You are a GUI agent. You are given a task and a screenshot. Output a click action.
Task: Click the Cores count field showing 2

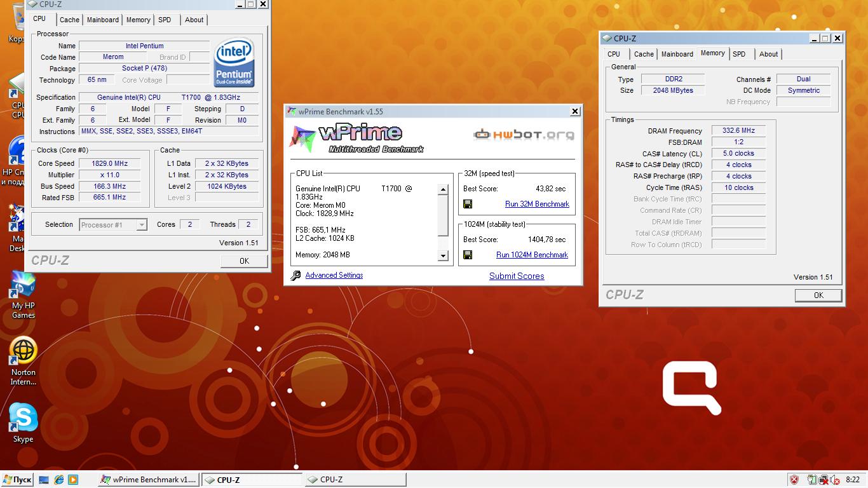[189, 224]
